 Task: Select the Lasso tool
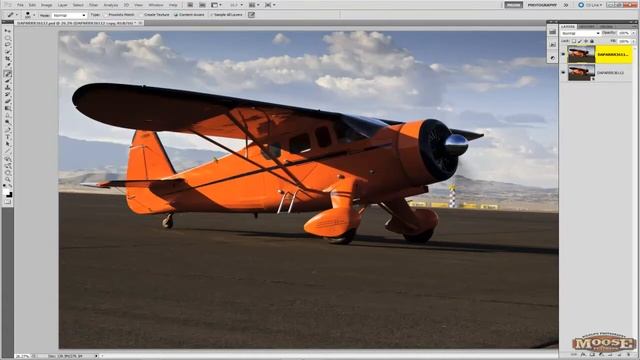[8, 44]
